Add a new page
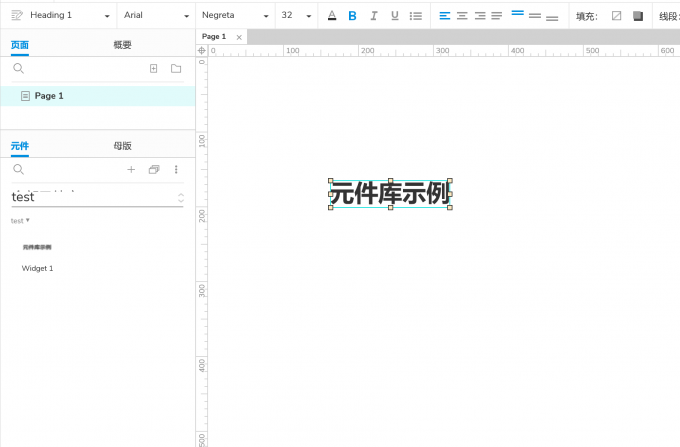This screenshot has height=447, width=680. (x=154, y=69)
